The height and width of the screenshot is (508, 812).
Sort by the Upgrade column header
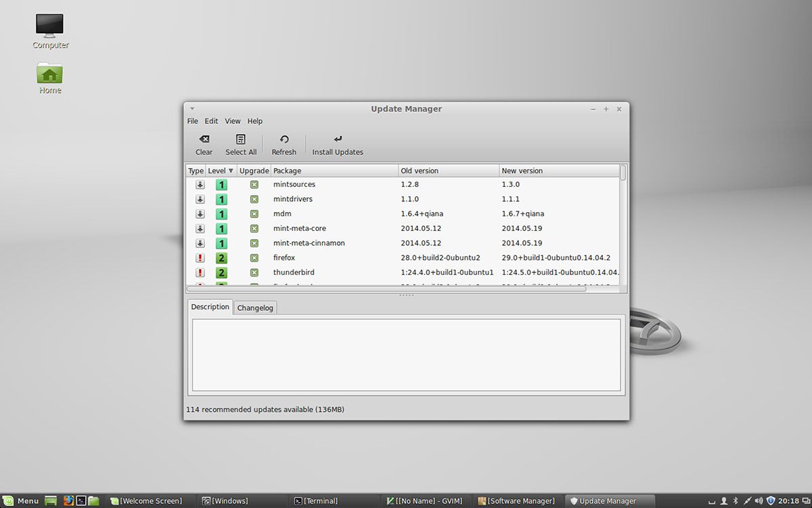pos(254,171)
